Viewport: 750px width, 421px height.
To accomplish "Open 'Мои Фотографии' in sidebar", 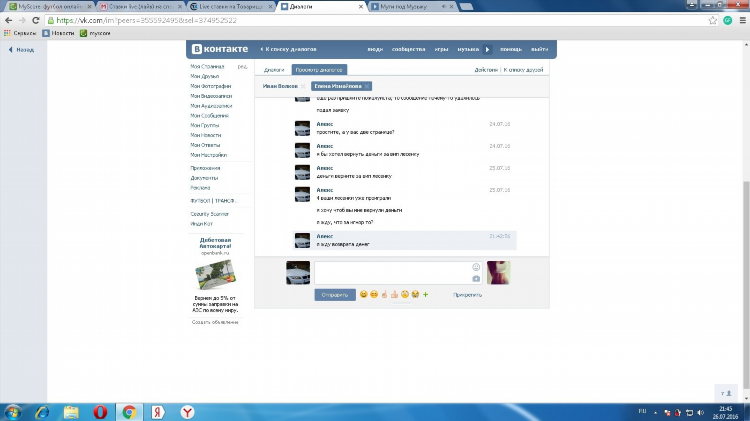I will click(210, 86).
